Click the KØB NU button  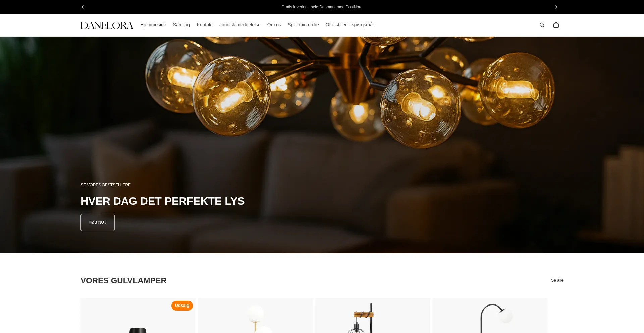click(98, 222)
